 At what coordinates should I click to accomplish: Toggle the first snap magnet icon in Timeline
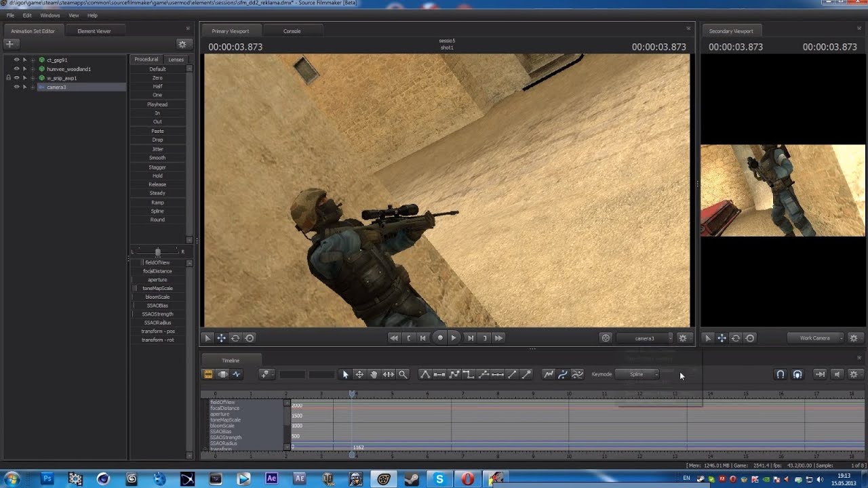pyautogui.click(x=781, y=374)
